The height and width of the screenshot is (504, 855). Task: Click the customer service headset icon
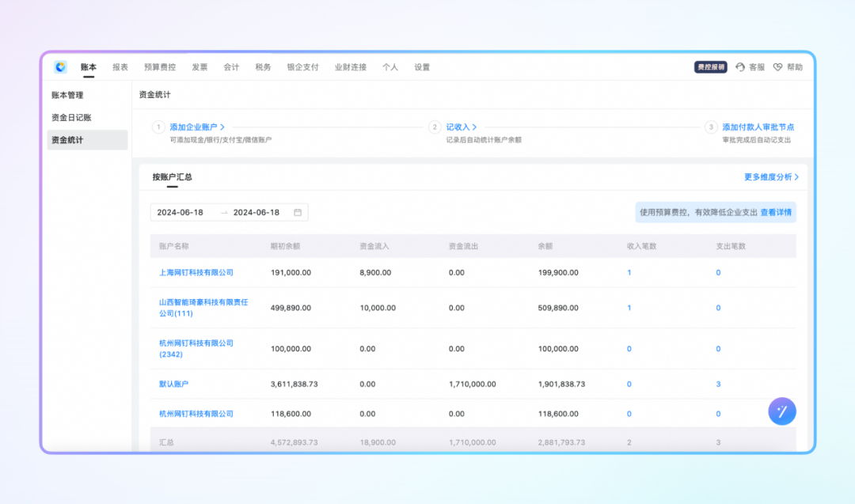(740, 67)
